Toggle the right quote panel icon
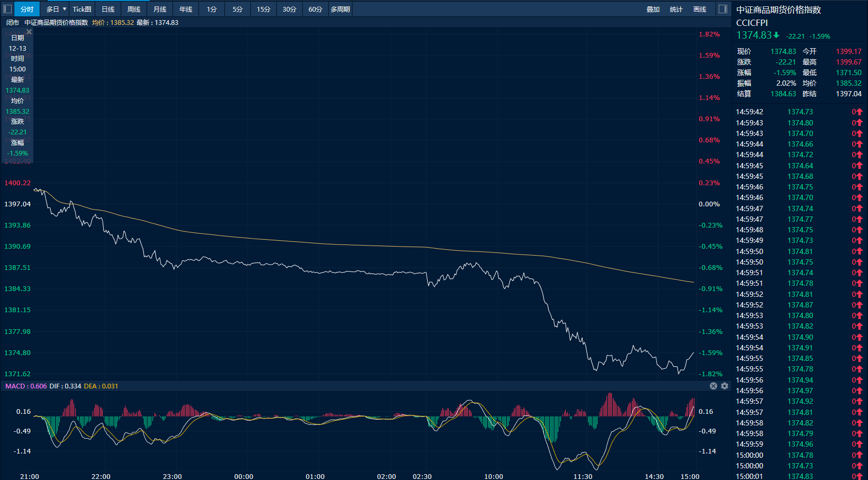868x480 pixels. pos(723,9)
